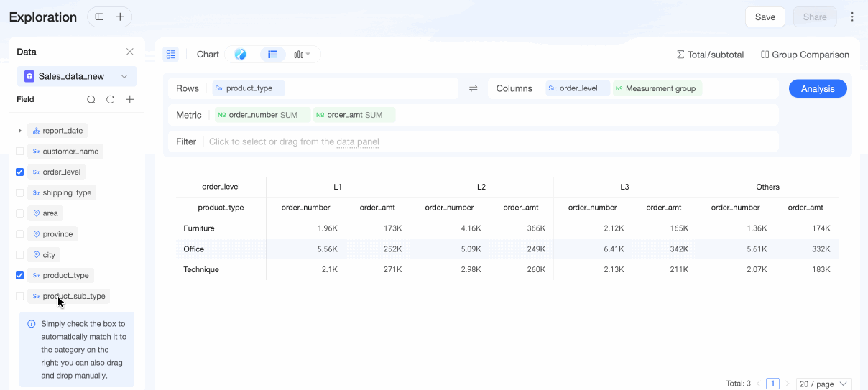Search fields with the magnifier icon
This screenshot has height=390, width=868.
point(91,100)
